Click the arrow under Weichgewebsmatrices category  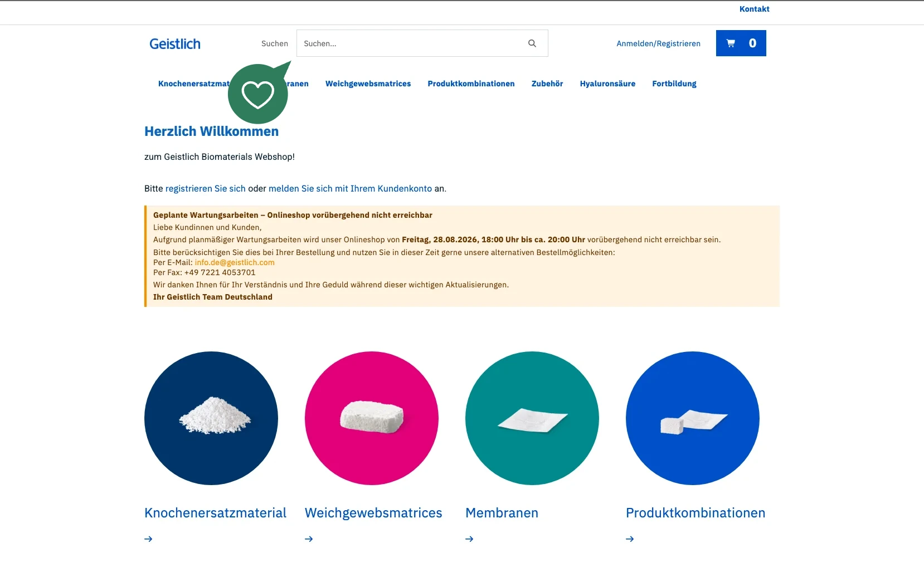coord(309,539)
